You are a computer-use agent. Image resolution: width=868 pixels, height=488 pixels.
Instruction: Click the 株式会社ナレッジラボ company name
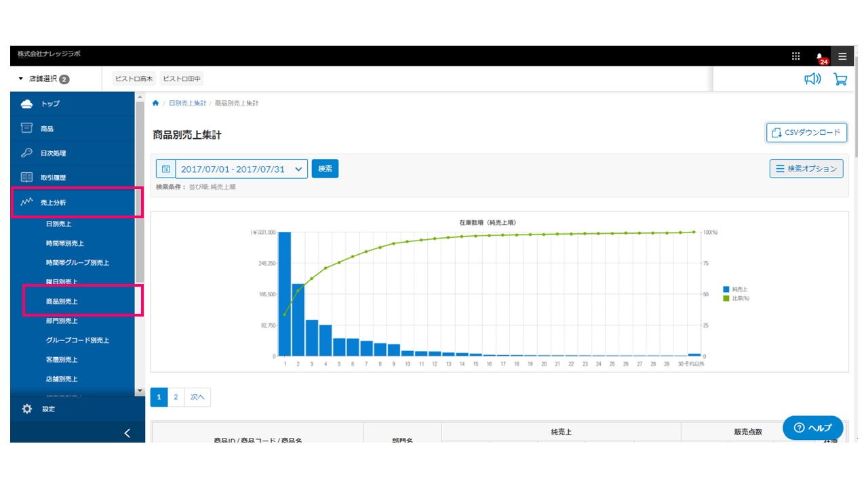pos(49,54)
